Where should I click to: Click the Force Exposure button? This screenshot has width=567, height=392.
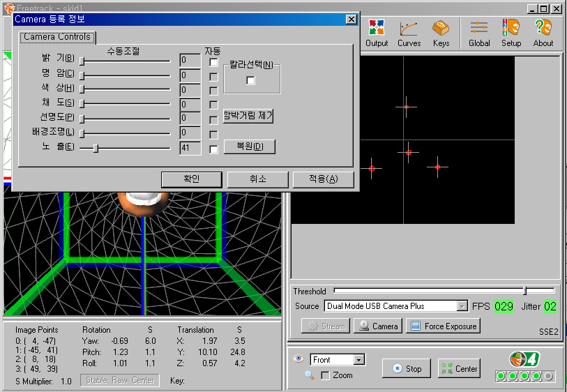443,326
